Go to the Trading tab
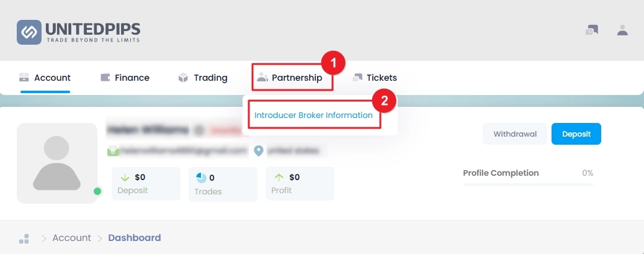644x254 pixels. (203, 78)
